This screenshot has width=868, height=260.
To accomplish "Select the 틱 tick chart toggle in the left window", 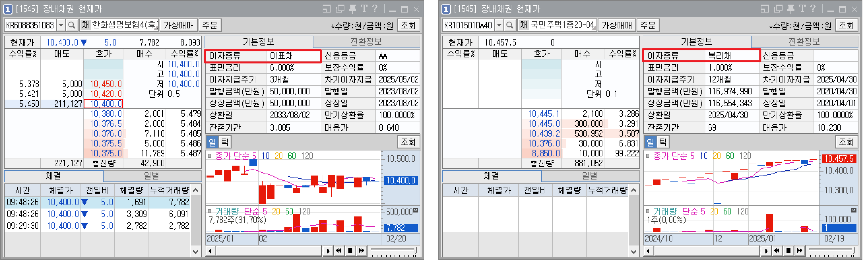I will point(225,142).
